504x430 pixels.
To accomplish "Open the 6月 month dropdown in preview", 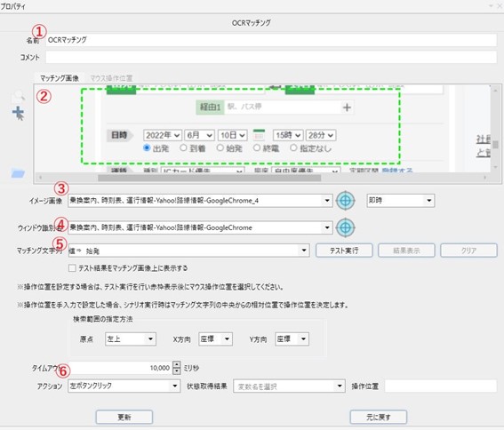I will click(x=199, y=135).
